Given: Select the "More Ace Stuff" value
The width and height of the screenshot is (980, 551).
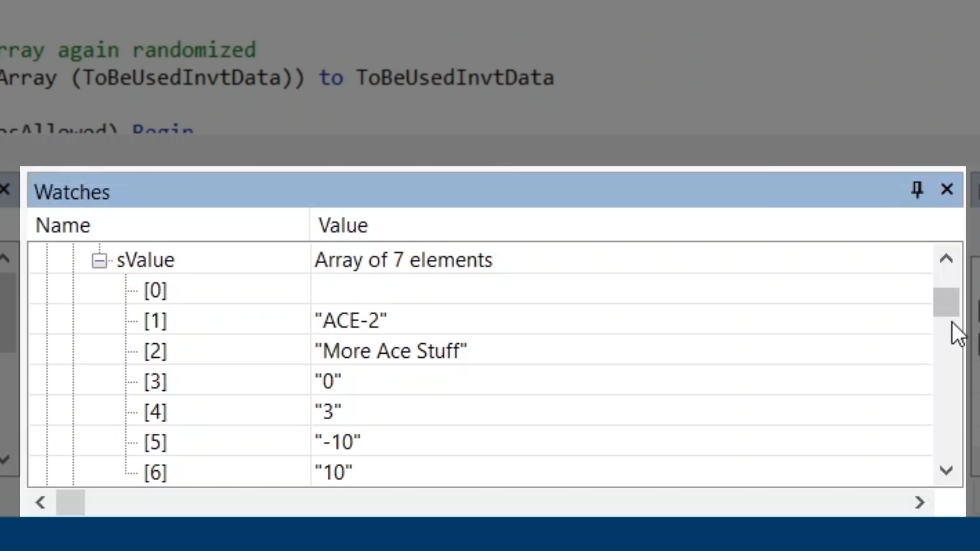Looking at the screenshot, I should point(390,351).
